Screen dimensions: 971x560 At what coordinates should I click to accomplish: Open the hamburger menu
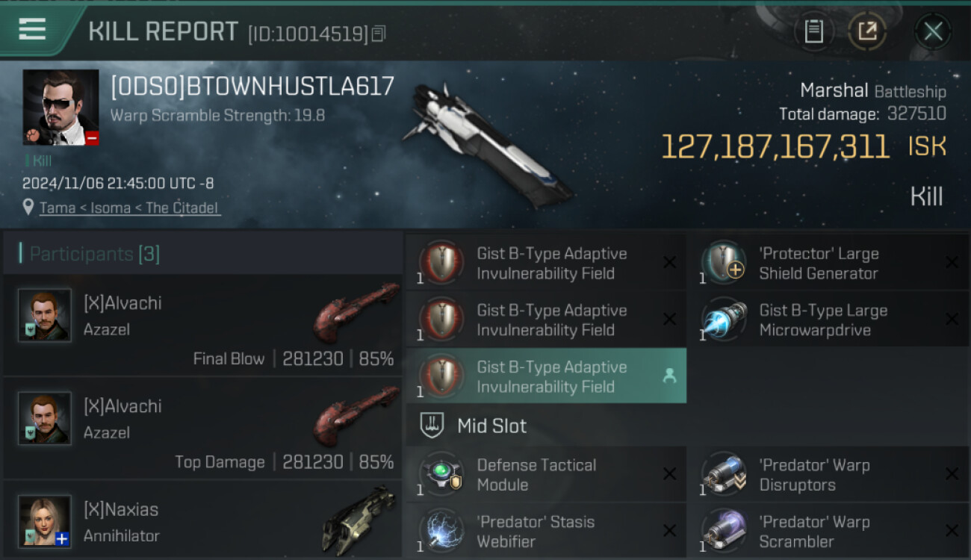point(32,30)
